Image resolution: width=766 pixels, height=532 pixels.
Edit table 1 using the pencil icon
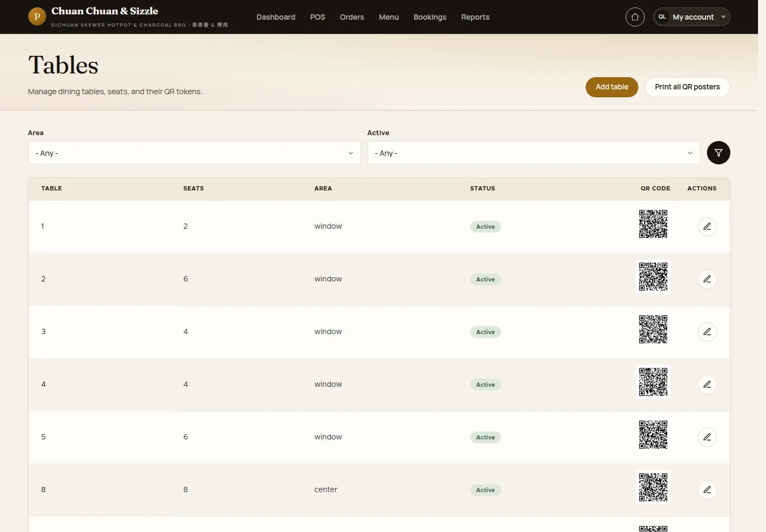(x=707, y=227)
